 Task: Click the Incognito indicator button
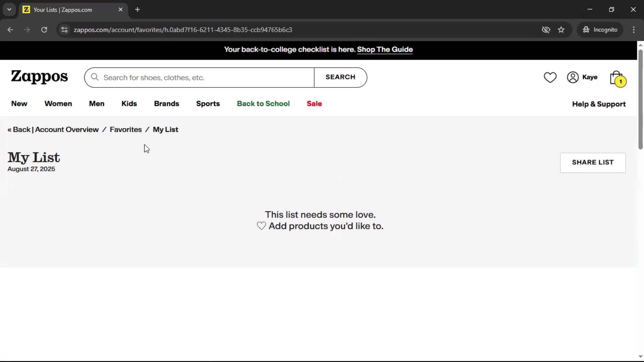[600, 29]
